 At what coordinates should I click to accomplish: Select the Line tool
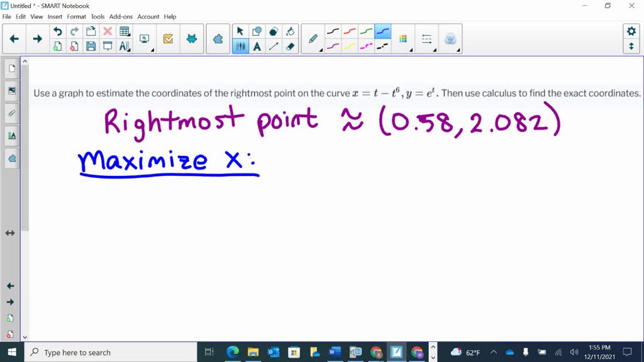pyautogui.click(x=273, y=47)
